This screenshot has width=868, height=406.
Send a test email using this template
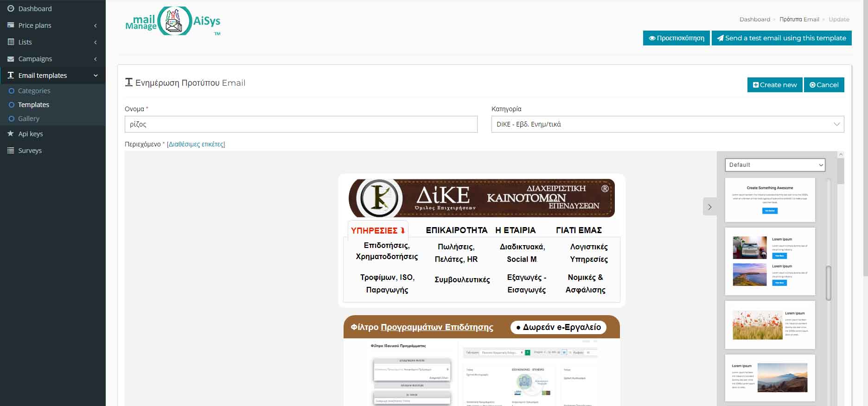[x=781, y=38]
